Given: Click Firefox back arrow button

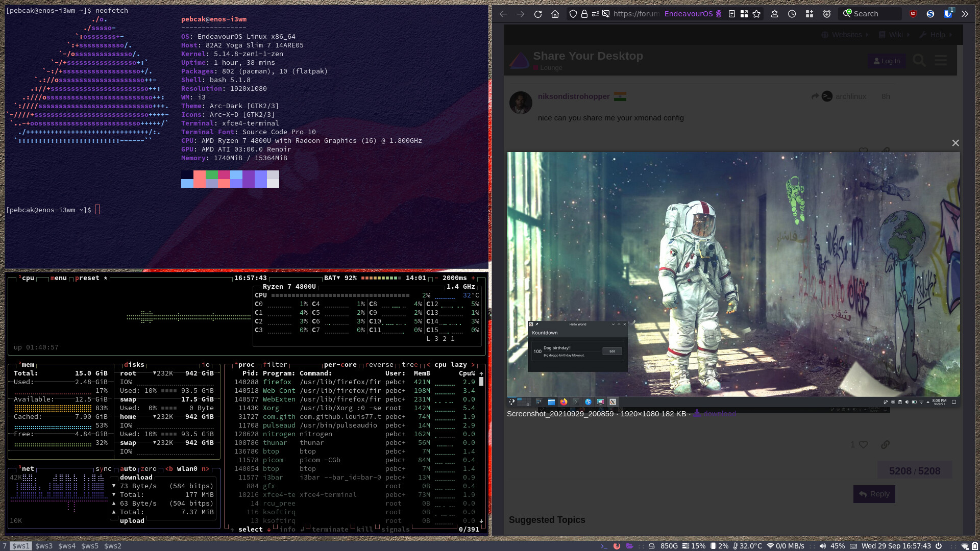Looking at the screenshot, I should coord(503,14).
